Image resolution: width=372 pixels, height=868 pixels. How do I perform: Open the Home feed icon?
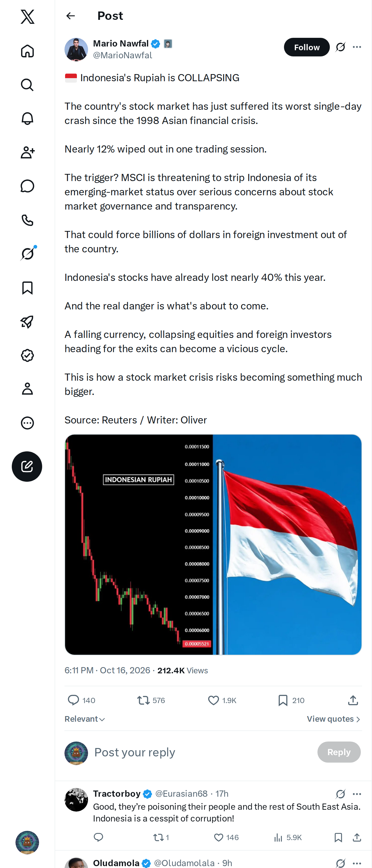point(27,51)
